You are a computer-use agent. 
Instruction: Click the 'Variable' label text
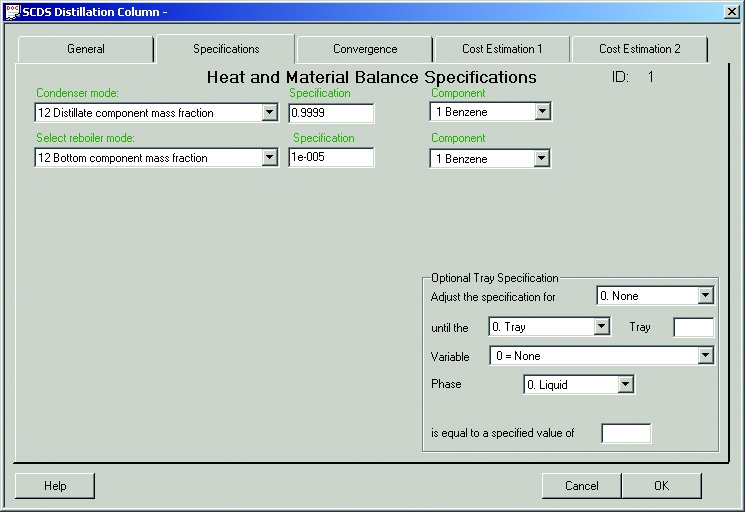click(450, 357)
